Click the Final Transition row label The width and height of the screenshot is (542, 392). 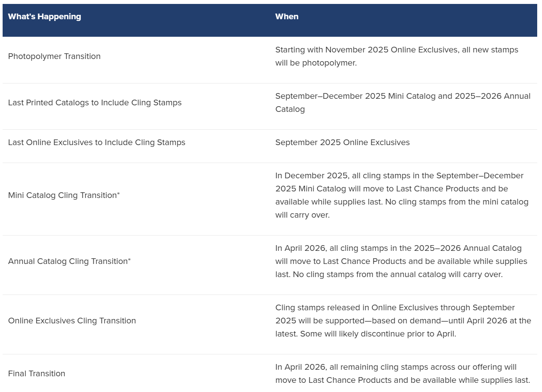37,374
